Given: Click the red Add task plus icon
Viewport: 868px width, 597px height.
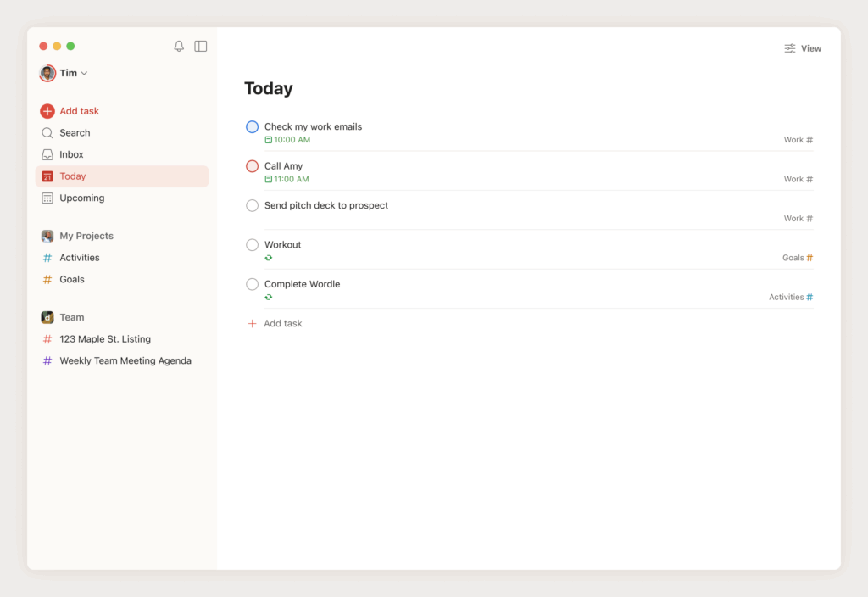Looking at the screenshot, I should [47, 111].
